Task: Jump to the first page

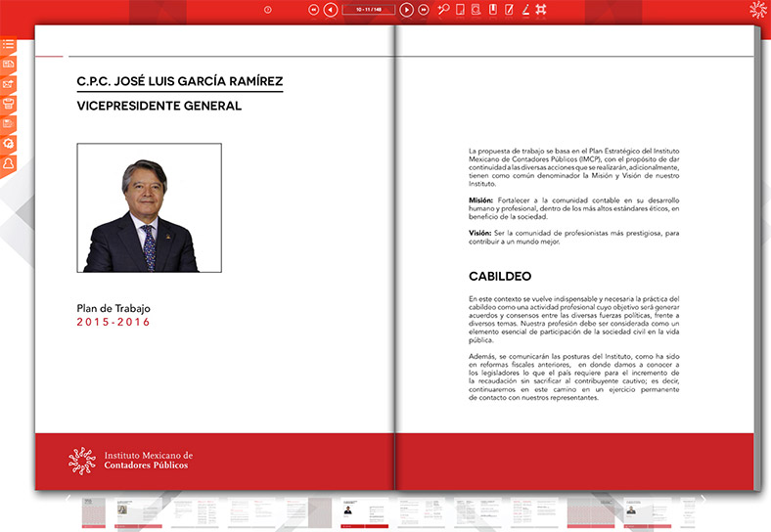Action: (314, 10)
